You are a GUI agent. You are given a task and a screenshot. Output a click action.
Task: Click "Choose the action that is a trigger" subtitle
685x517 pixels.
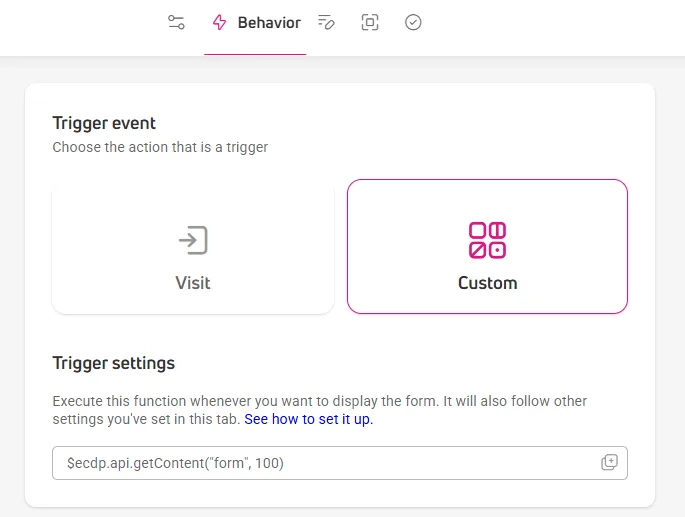coord(160,147)
